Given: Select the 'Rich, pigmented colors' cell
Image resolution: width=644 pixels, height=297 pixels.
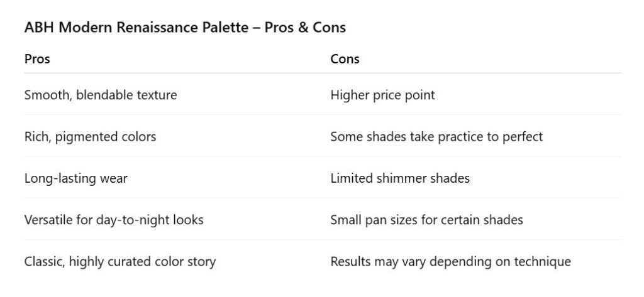Looking at the screenshot, I should (90, 137).
